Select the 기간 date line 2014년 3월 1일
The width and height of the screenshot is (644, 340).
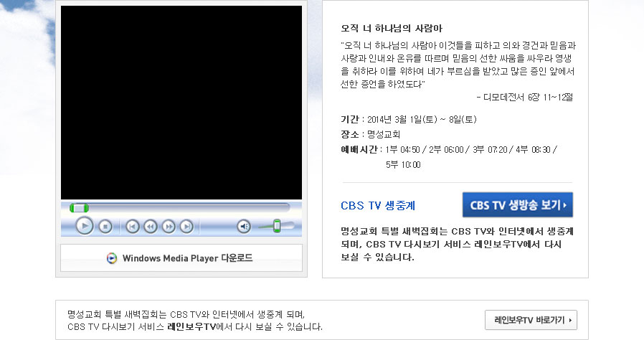[409, 120]
